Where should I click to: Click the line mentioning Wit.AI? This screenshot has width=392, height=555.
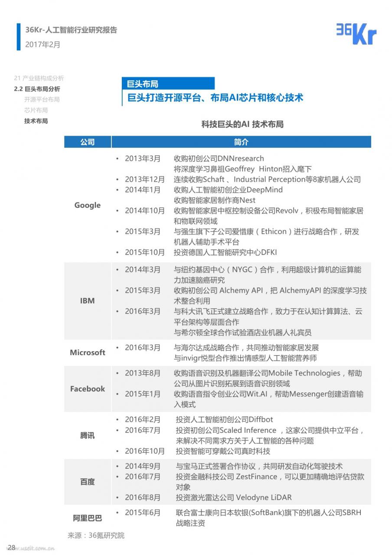click(x=268, y=394)
